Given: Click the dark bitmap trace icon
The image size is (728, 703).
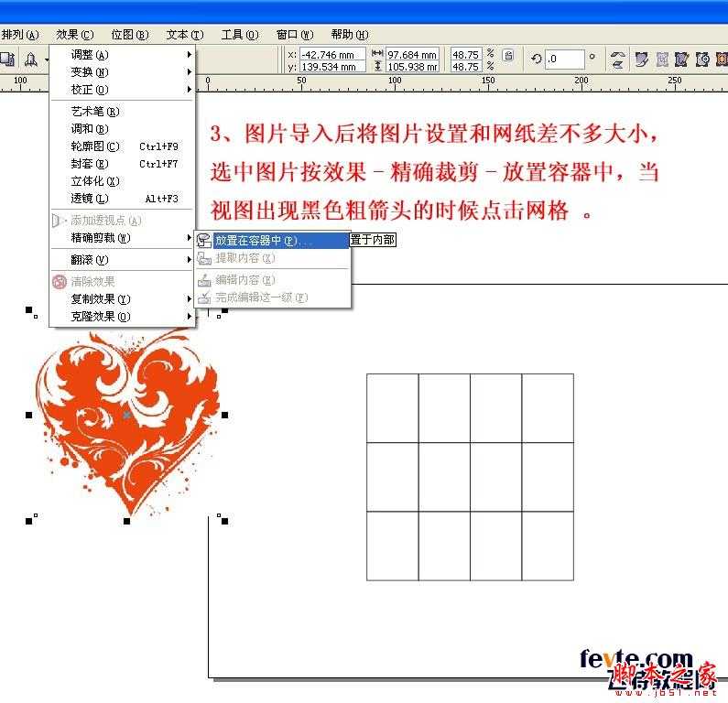Looking at the screenshot, I should click(x=681, y=59).
